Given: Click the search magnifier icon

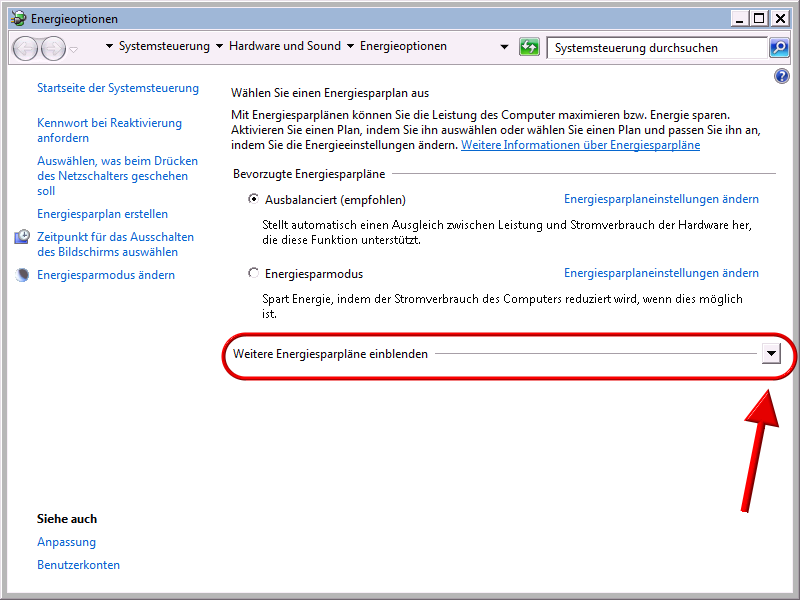Looking at the screenshot, I should click(x=777, y=47).
